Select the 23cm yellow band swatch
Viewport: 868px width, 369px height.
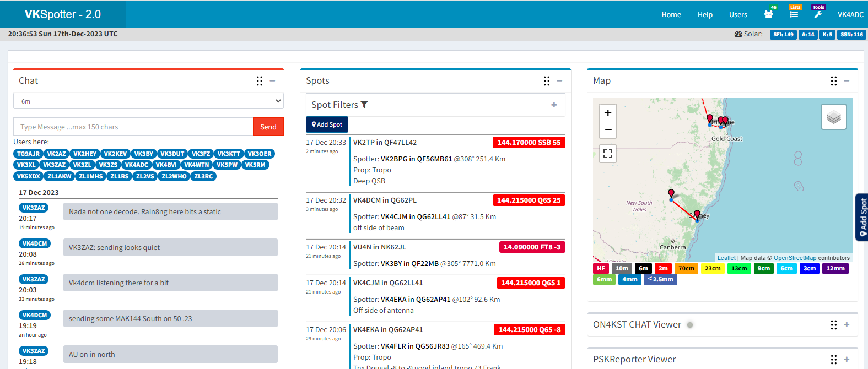(713, 269)
